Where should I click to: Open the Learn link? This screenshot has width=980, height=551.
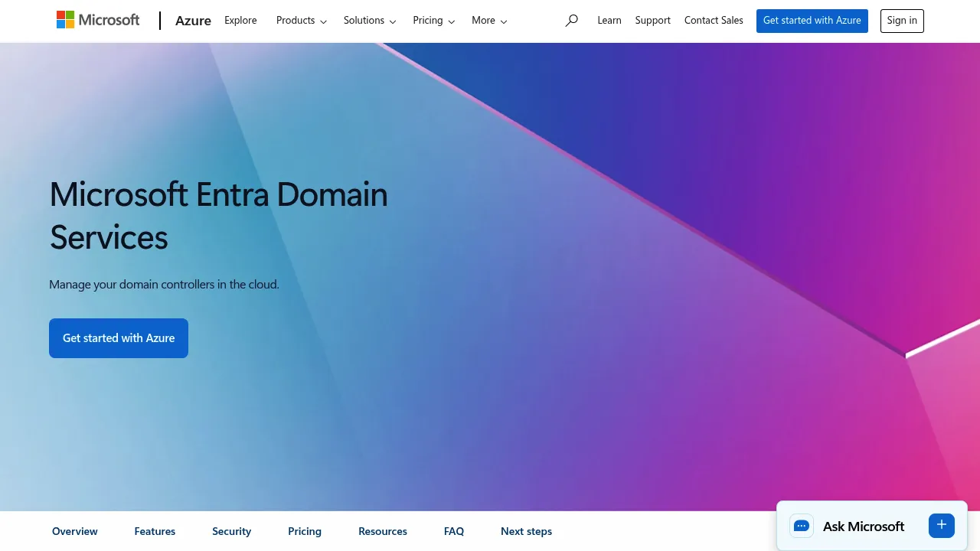pos(609,21)
